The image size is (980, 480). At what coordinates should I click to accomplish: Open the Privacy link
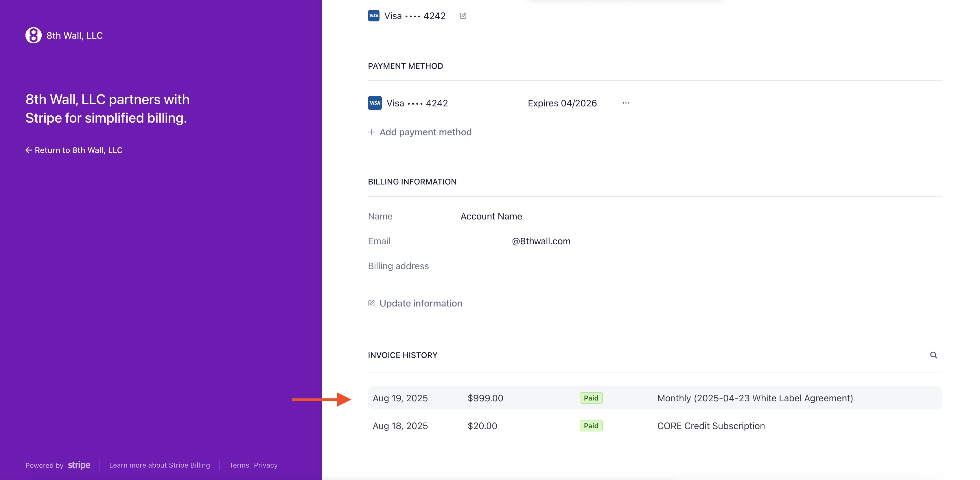pos(266,465)
